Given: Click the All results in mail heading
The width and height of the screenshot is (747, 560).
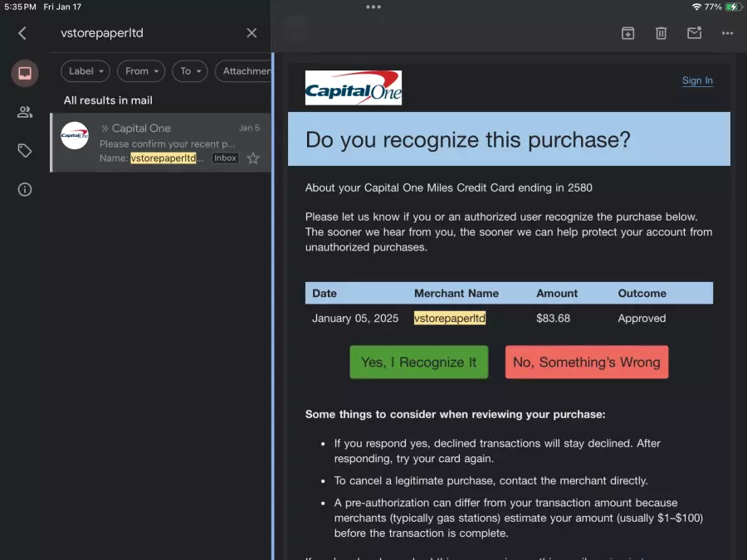Looking at the screenshot, I should click(x=108, y=100).
